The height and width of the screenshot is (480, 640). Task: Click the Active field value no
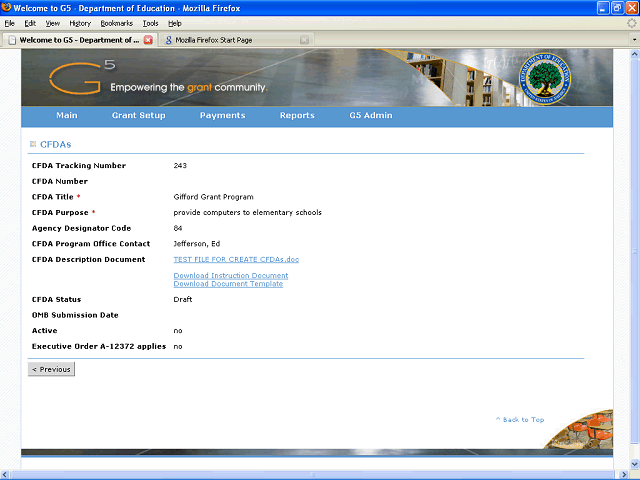(x=178, y=331)
